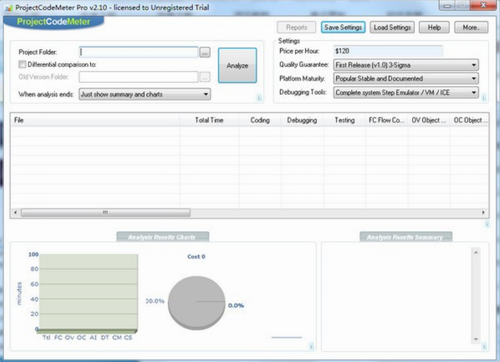Sort by Testing column header
500x362 pixels.
(345, 120)
